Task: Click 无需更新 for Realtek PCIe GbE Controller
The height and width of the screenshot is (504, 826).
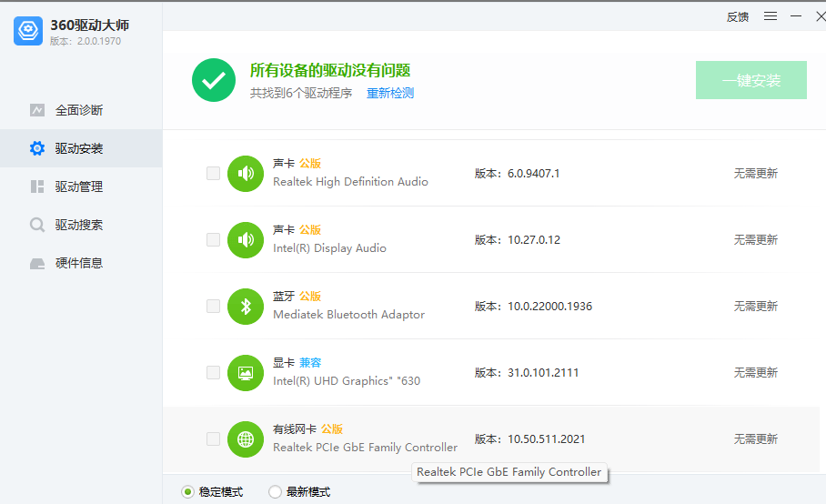Action: (755, 438)
